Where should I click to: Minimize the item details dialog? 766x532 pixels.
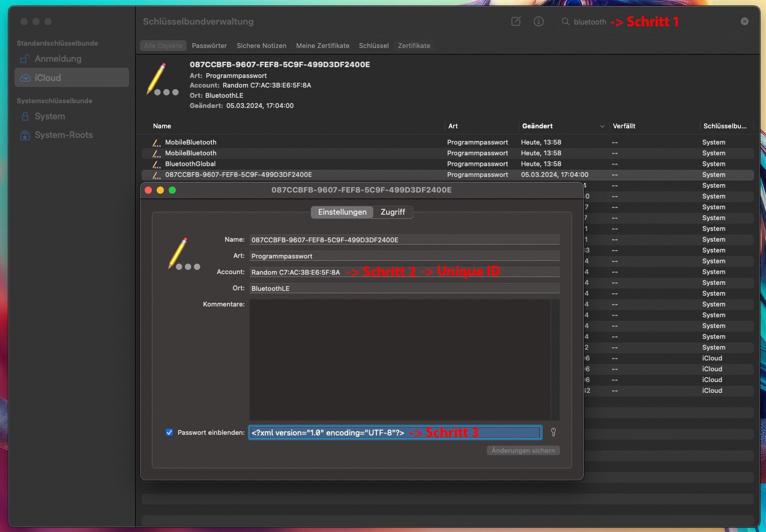160,190
